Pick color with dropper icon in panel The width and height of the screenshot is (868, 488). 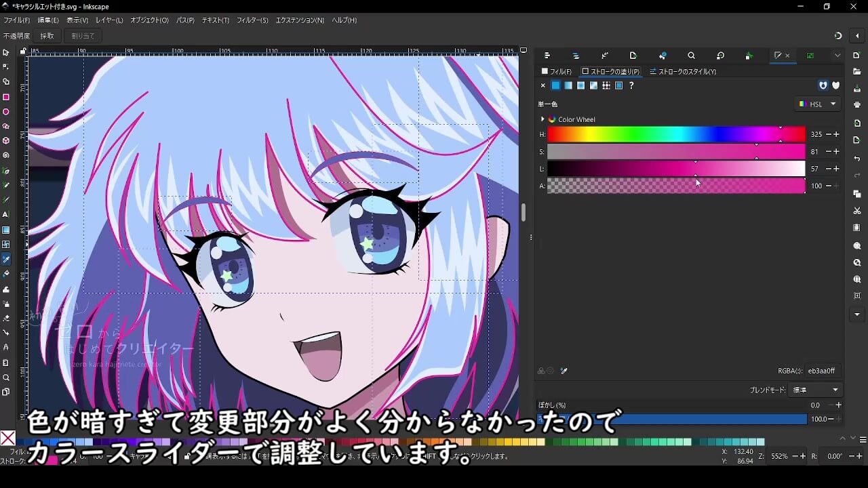pyautogui.click(x=564, y=371)
